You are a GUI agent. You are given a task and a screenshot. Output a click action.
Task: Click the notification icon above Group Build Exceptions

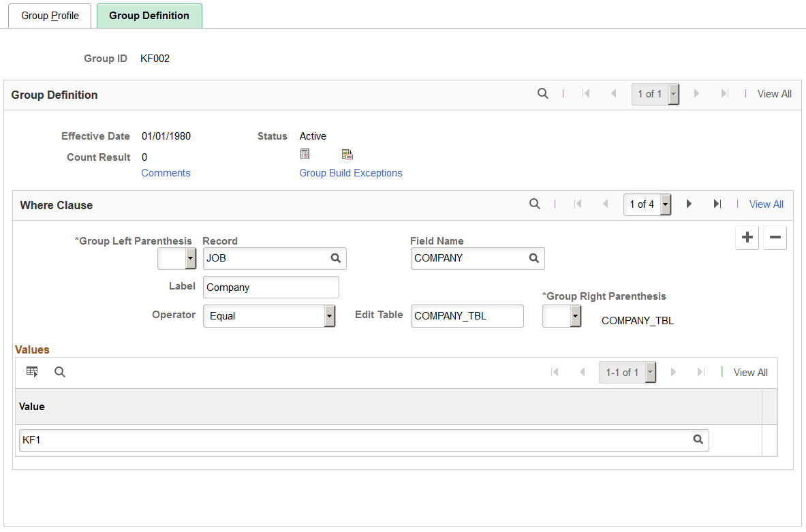point(347,154)
